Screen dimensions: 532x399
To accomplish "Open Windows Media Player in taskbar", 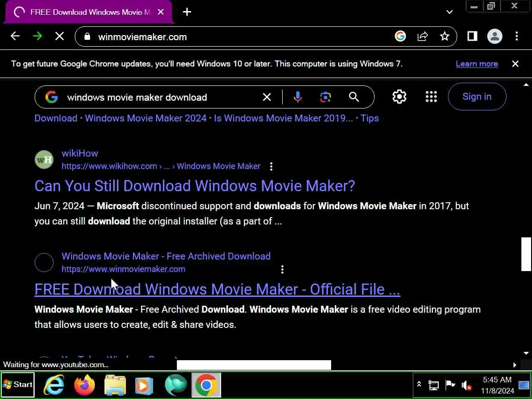I will tap(144, 385).
